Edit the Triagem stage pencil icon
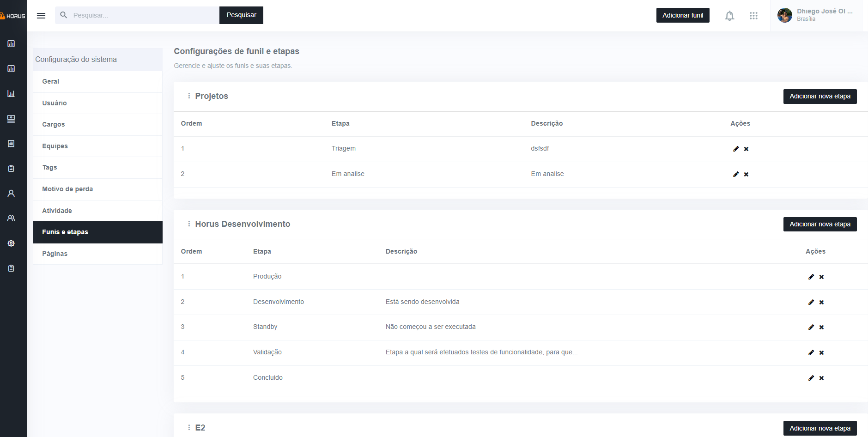868x437 pixels. [736, 149]
